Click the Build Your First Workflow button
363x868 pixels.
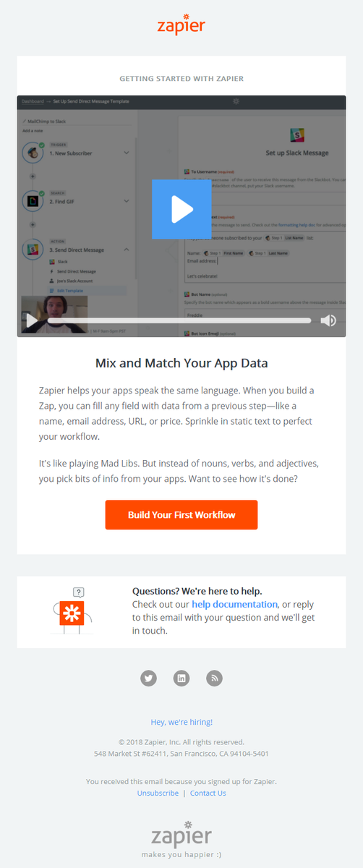point(181,515)
